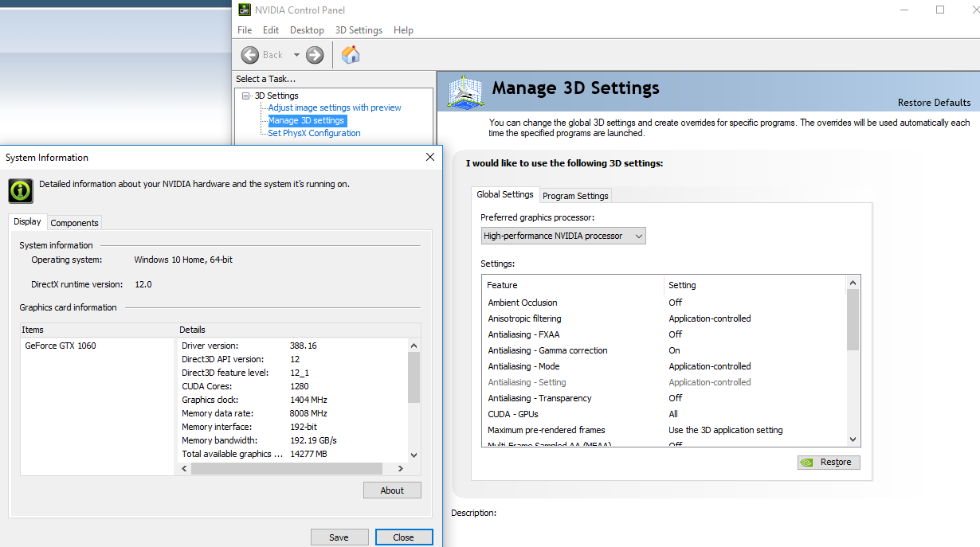Click the CUDA Cores value 1280

(x=300, y=386)
